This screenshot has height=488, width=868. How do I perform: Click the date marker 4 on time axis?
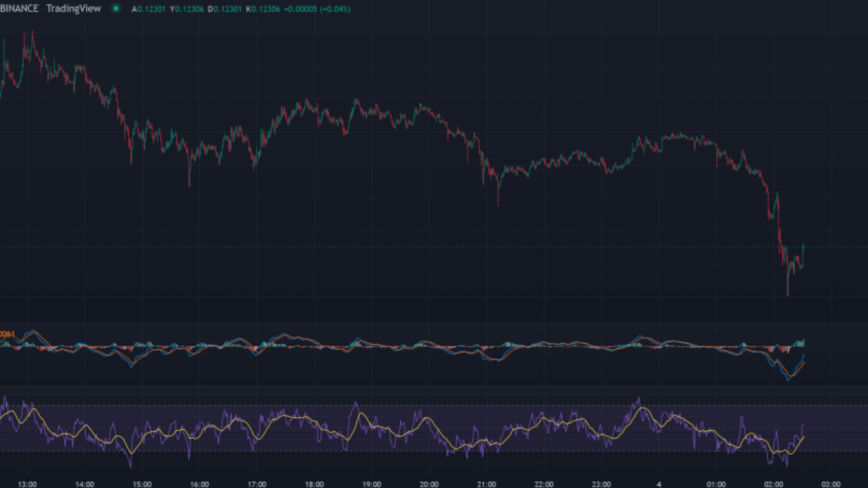(x=660, y=484)
